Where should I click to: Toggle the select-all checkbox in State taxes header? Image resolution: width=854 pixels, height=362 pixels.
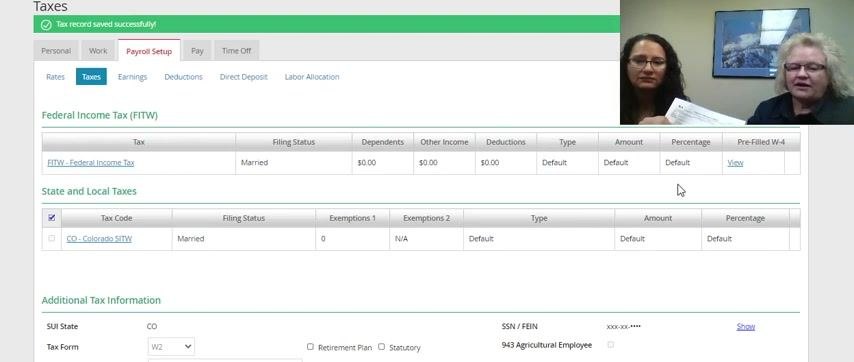(x=52, y=218)
